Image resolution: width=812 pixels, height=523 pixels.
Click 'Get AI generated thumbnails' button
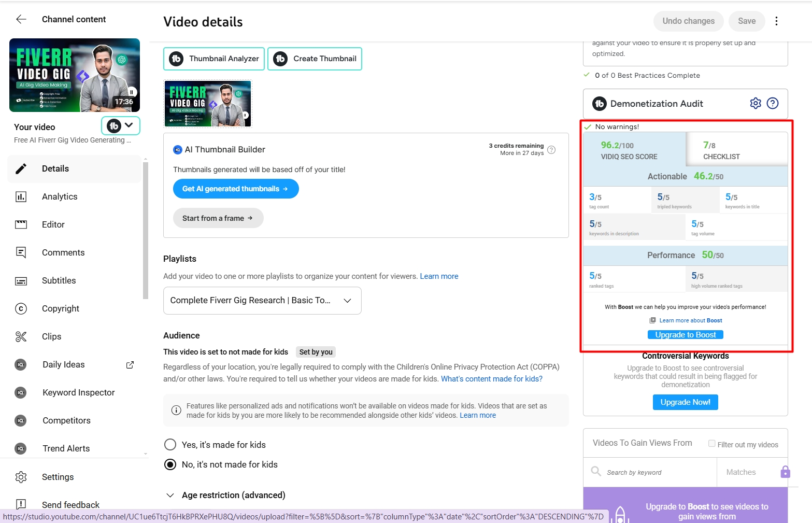(x=236, y=189)
